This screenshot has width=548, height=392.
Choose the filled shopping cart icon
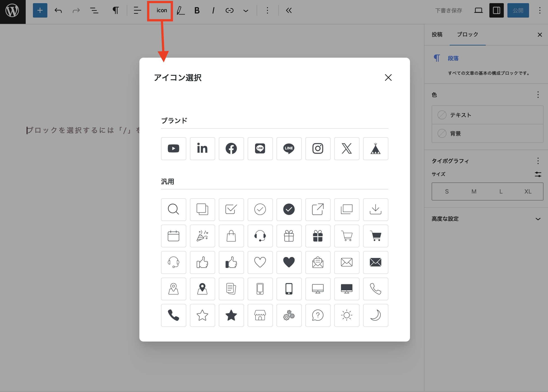coord(375,236)
